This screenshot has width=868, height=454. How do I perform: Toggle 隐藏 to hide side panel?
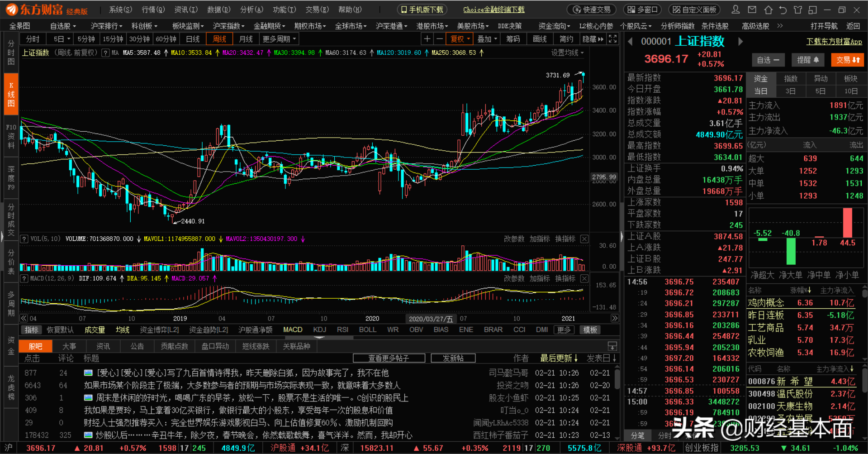point(593,39)
